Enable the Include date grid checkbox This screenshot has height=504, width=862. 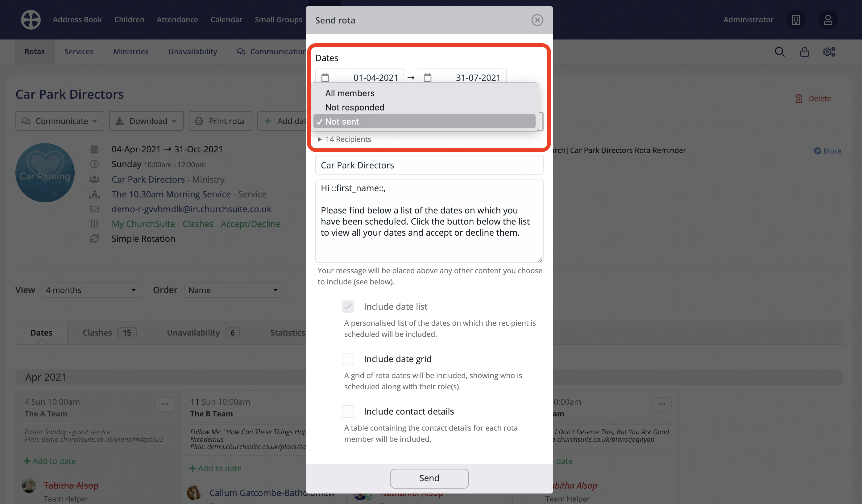pyautogui.click(x=348, y=359)
